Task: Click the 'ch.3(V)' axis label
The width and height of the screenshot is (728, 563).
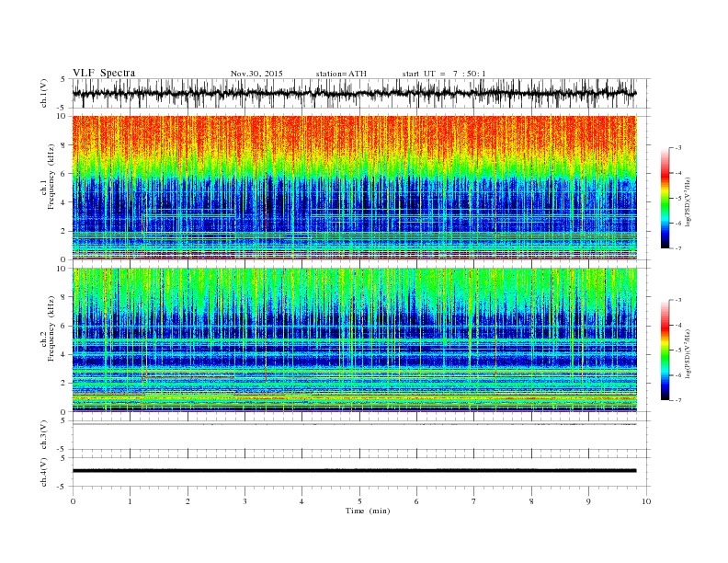Action: pyautogui.click(x=44, y=435)
